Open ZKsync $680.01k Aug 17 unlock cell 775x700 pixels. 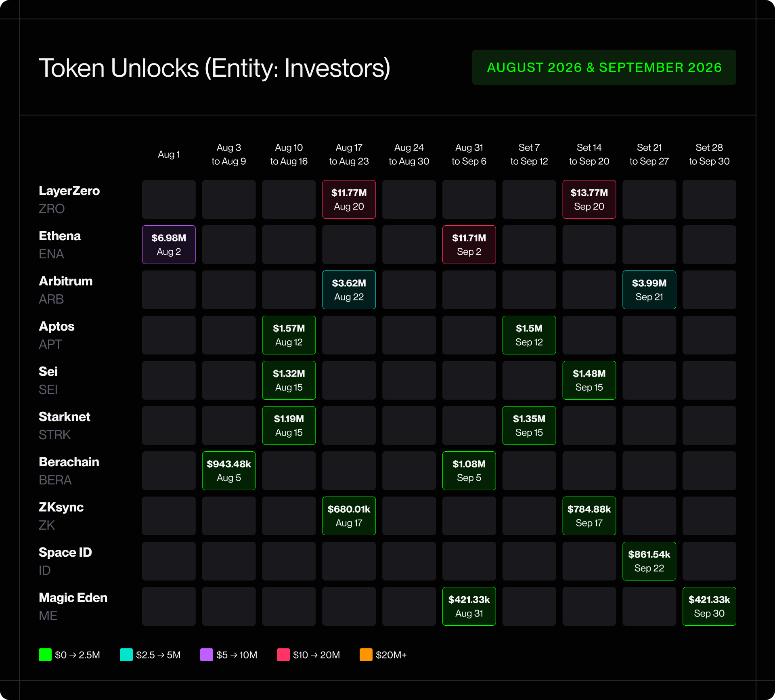349,516
